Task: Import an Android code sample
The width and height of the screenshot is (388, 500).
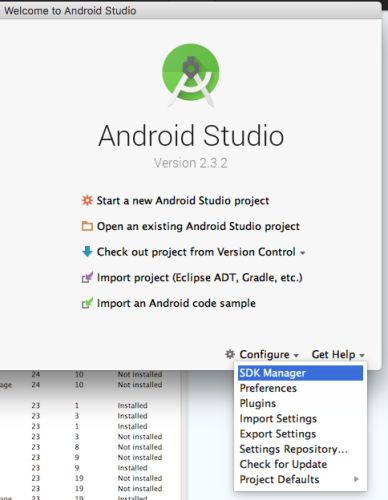Action: (176, 303)
